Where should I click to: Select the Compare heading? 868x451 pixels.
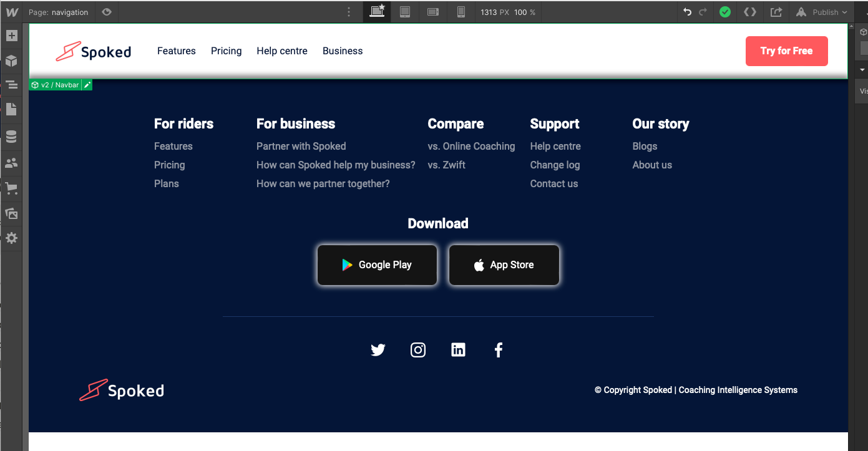click(x=456, y=124)
